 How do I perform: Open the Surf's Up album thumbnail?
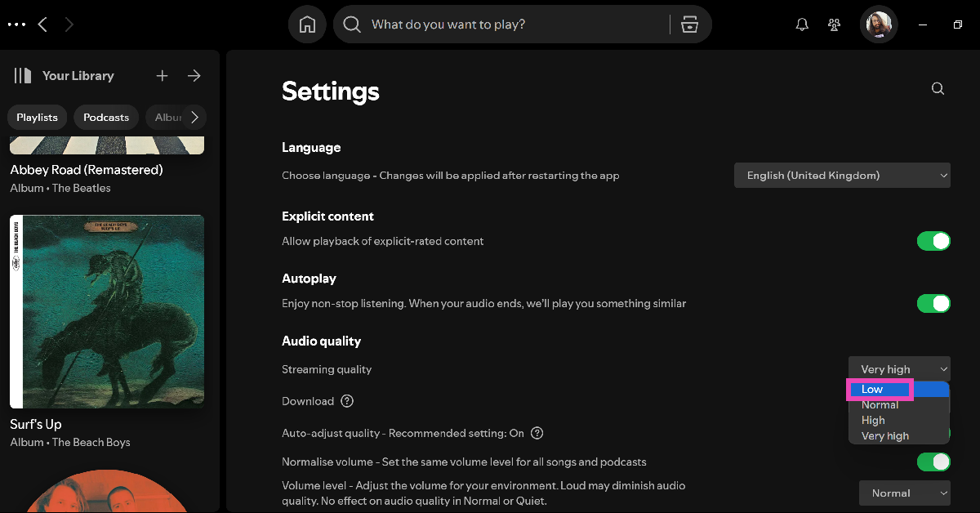tap(107, 311)
